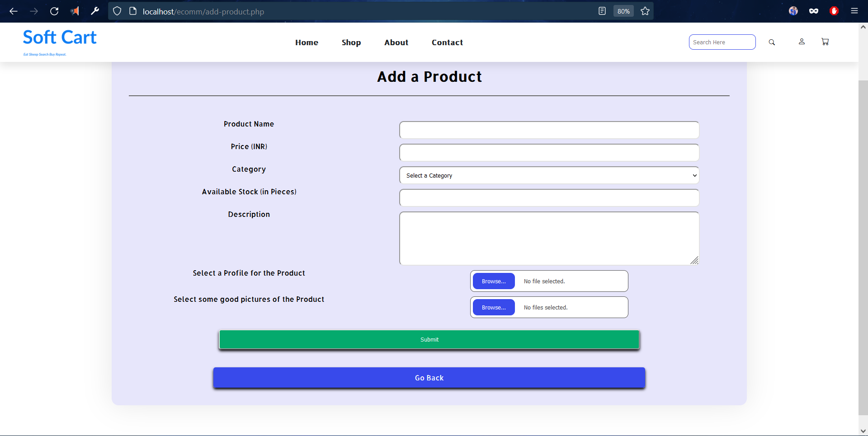Viewport: 868px width, 436px height.
Task: Open the Select a Category dropdown
Action: coord(549,175)
